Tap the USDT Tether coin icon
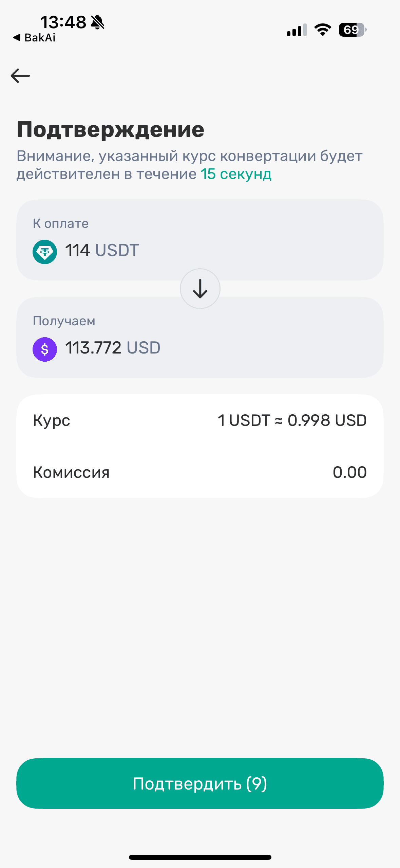This screenshot has width=400, height=868. coord(45,252)
